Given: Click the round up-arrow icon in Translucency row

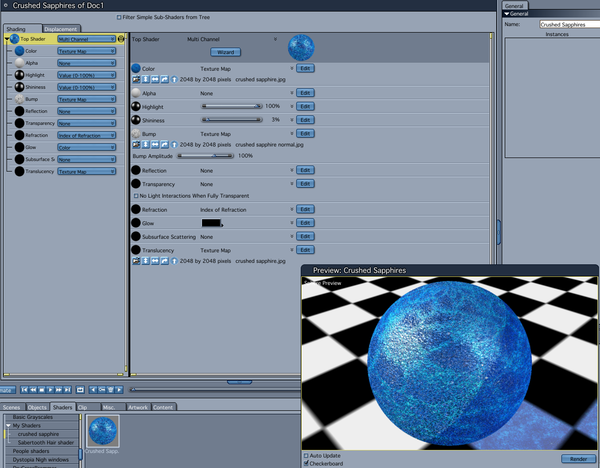Looking at the screenshot, I should click(x=174, y=261).
